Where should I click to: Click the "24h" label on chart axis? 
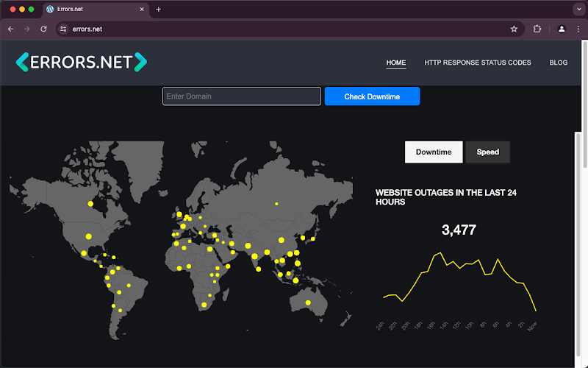point(380,326)
